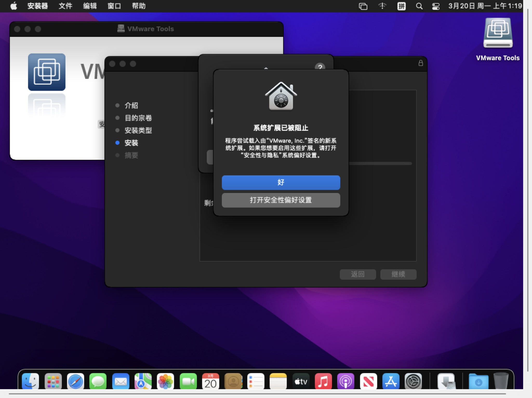This screenshot has width=532, height=398.
Task: Click the blue 好 confirm button
Action: click(x=281, y=182)
